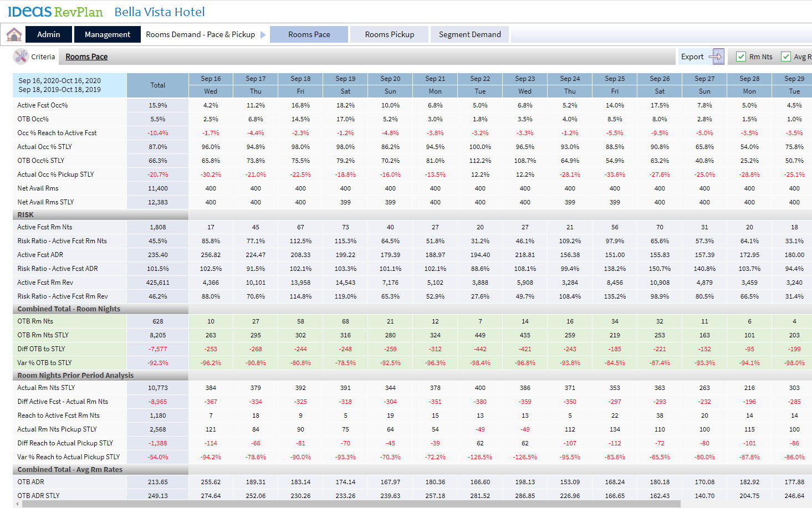Image resolution: width=812 pixels, height=508 pixels.
Task: Expand Room Nights Prior Period Analysis header
Action: click(75, 375)
